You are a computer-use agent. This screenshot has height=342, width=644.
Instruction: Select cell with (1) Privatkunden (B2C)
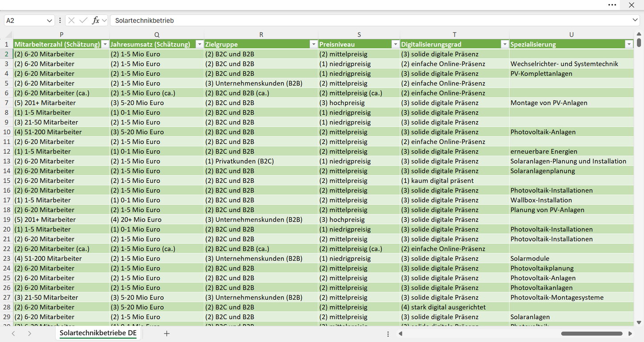(261, 161)
